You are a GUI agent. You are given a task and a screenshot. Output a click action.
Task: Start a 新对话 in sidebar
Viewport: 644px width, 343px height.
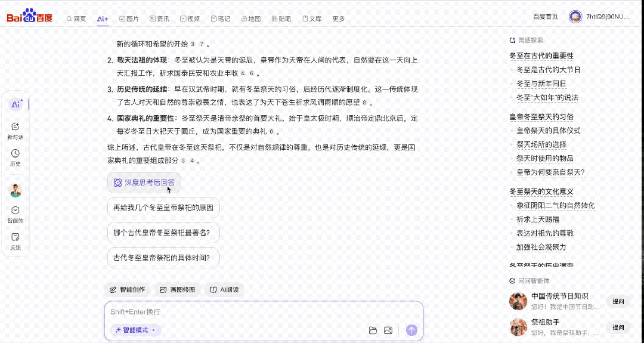(15, 131)
